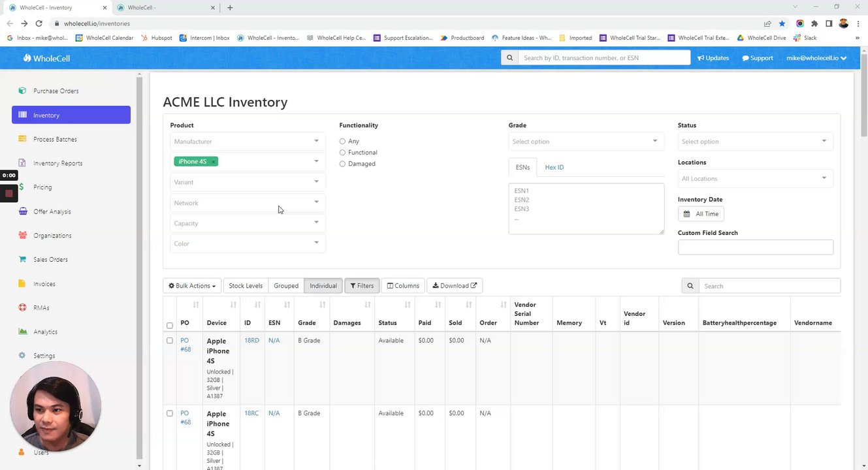This screenshot has height=470, width=868.
Task: Sort the table by Grade
Action: point(323,305)
